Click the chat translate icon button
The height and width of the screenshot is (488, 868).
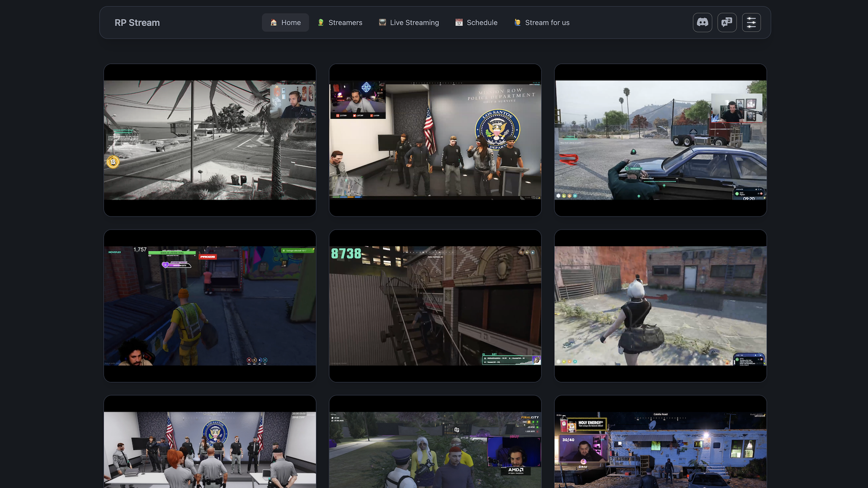click(726, 23)
